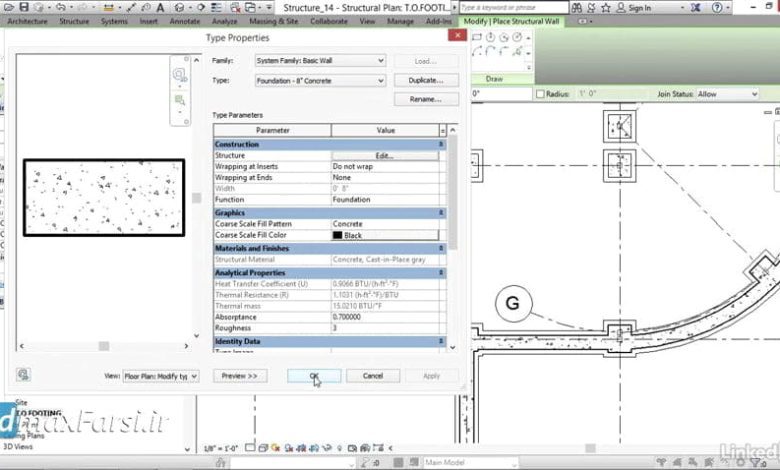This screenshot has height=470, width=780.
Task: Open the Massing & Site ribbon tab
Action: pos(274,21)
